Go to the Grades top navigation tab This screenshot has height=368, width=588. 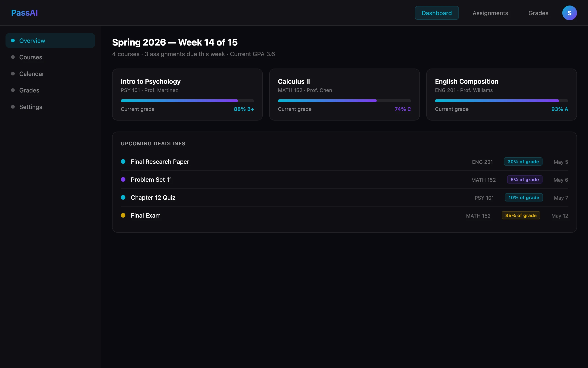(x=538, y=13)
